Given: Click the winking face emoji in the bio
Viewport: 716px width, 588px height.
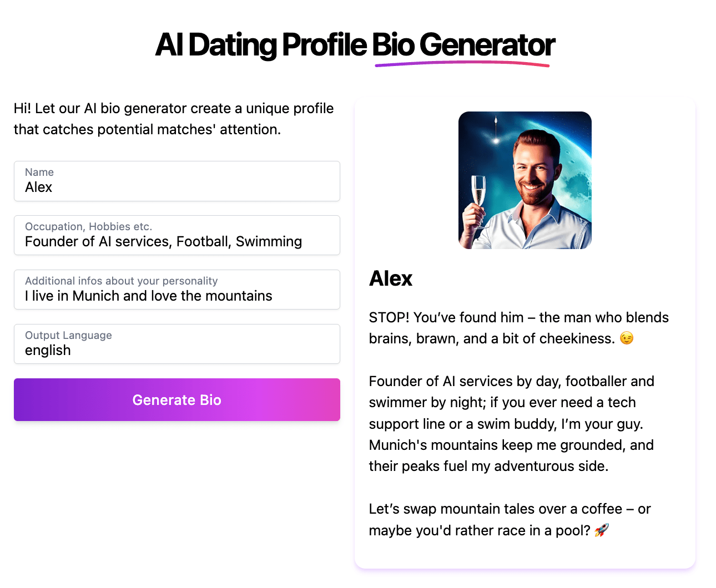Looking at the screenshot, I should [626, 338].
